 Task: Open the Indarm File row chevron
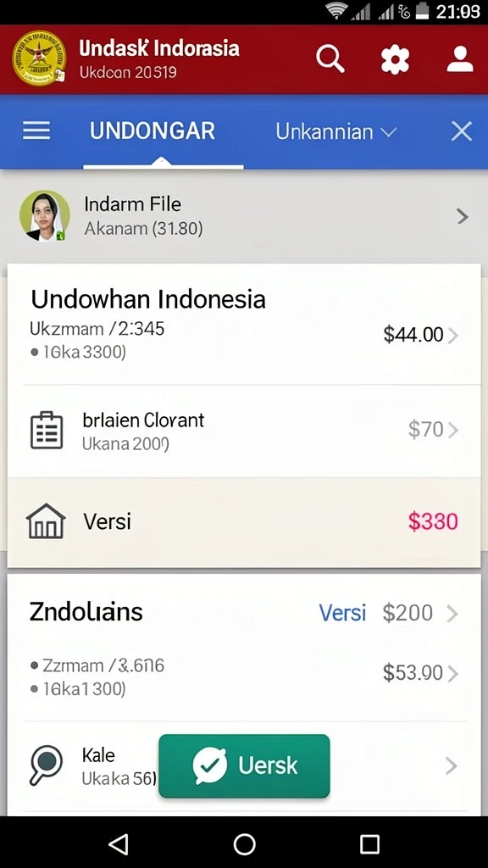pyautogui.click(x=463, y=216)
